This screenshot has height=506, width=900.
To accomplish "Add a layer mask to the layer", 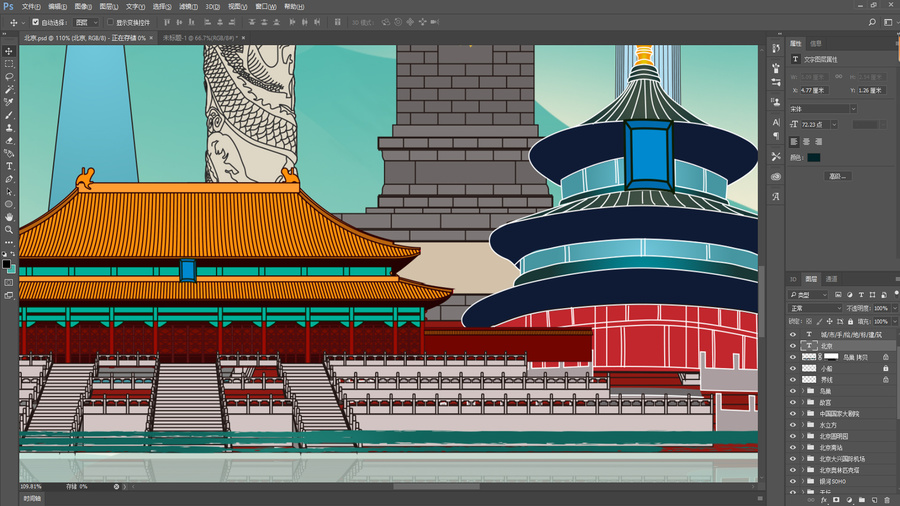I will (836, 500).
